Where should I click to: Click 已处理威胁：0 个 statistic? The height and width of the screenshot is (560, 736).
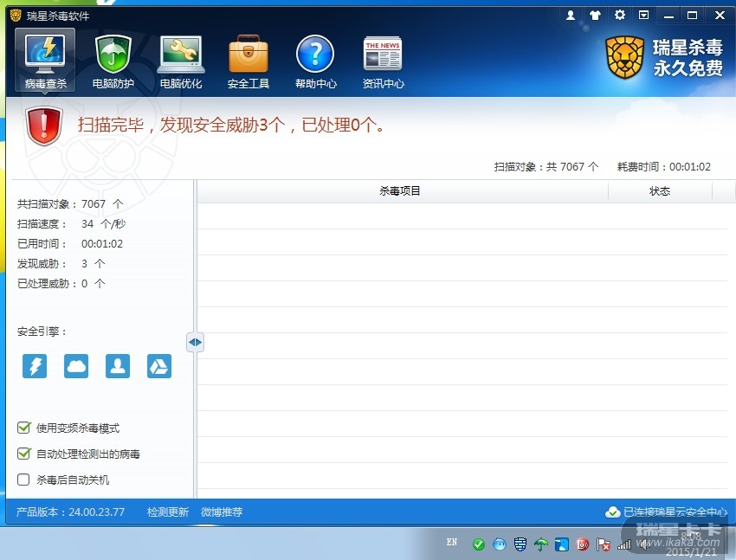click(61, 283)
